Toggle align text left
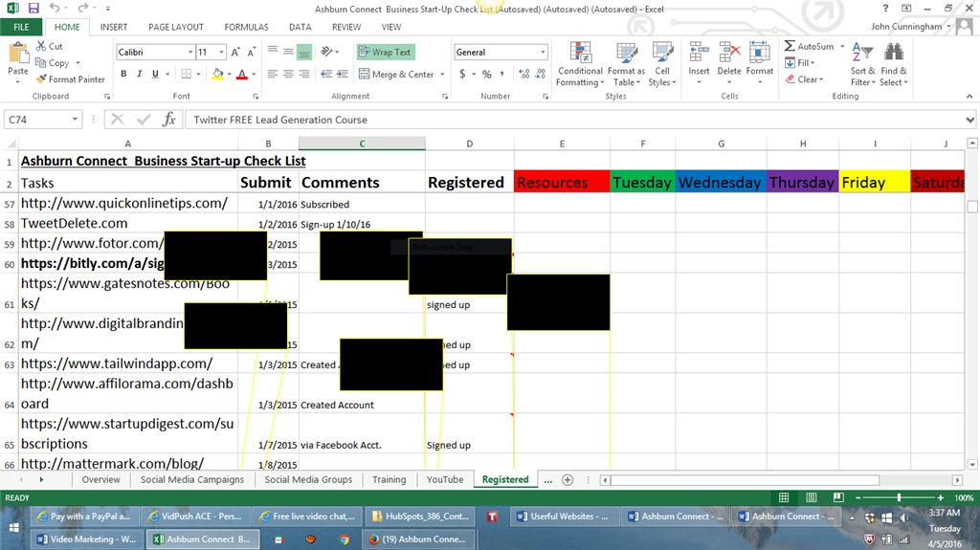The width and height of the screenshot is (980, 550). pyautogui.click(x=273, y=74)
